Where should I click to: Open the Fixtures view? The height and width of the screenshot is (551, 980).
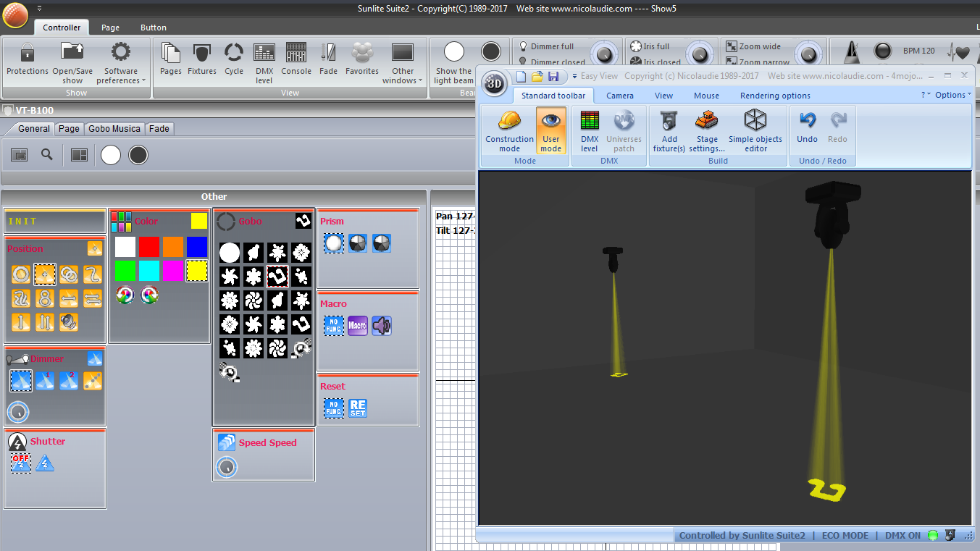202,59
